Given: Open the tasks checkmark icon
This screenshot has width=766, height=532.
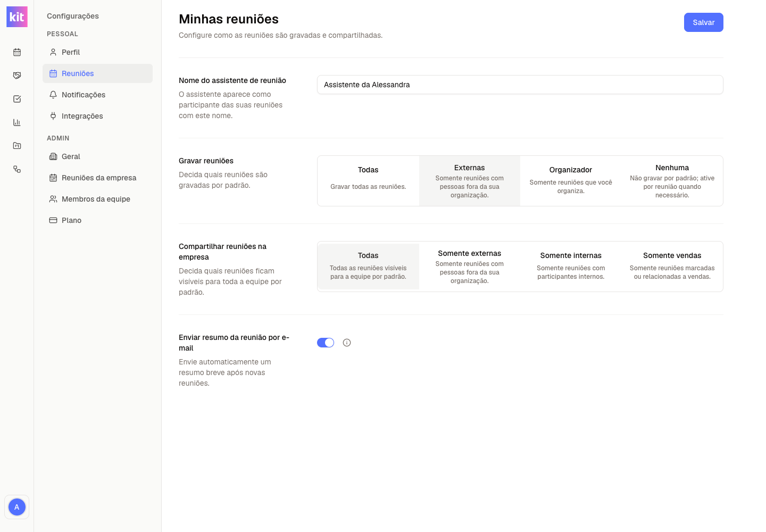Looking at the screenshot, I should 17,99.
